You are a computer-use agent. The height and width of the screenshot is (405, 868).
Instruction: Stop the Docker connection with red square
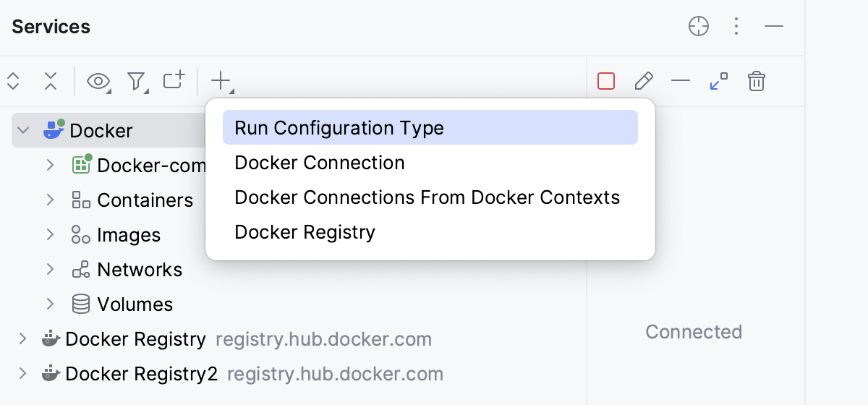pos(606,81)
